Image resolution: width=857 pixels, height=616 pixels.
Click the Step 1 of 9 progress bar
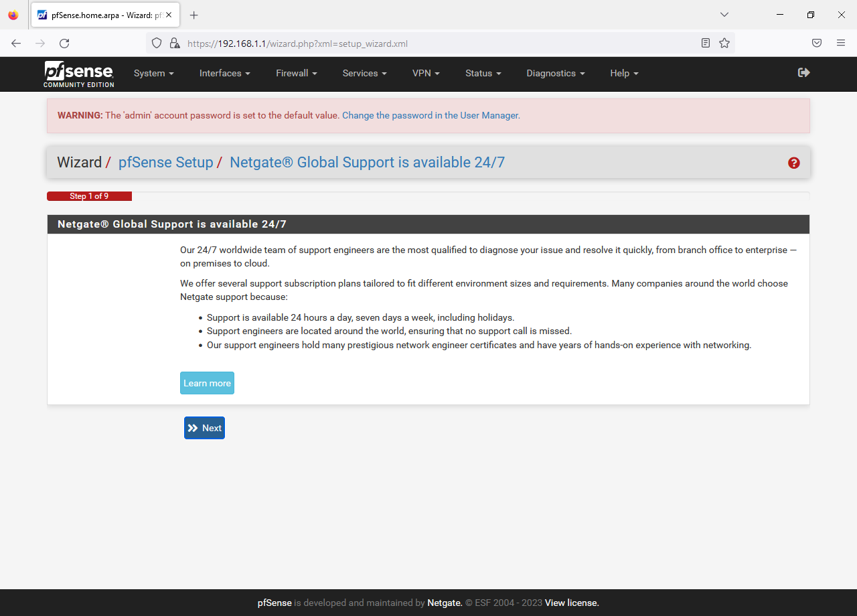point(89,196)
